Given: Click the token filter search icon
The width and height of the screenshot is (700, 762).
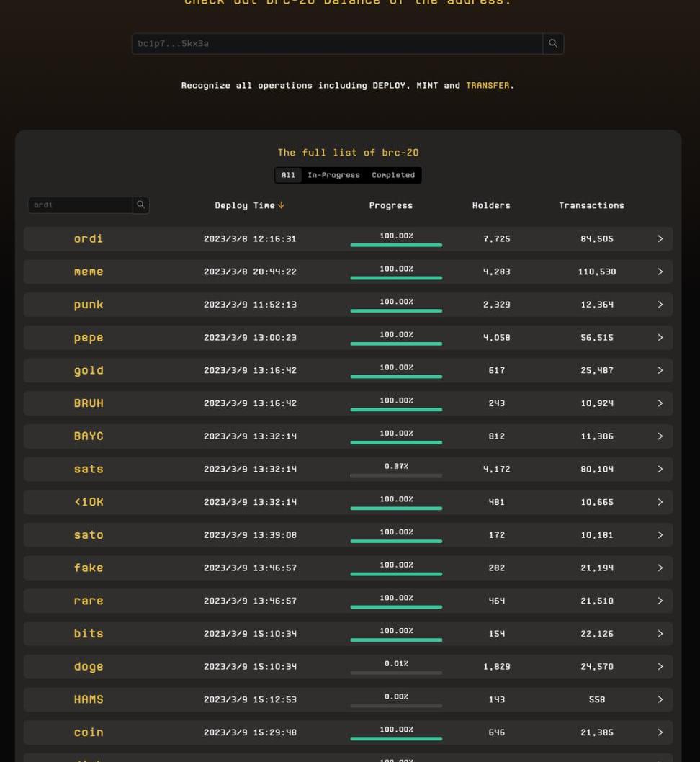Looking at the screenshot, I should 140,205.
